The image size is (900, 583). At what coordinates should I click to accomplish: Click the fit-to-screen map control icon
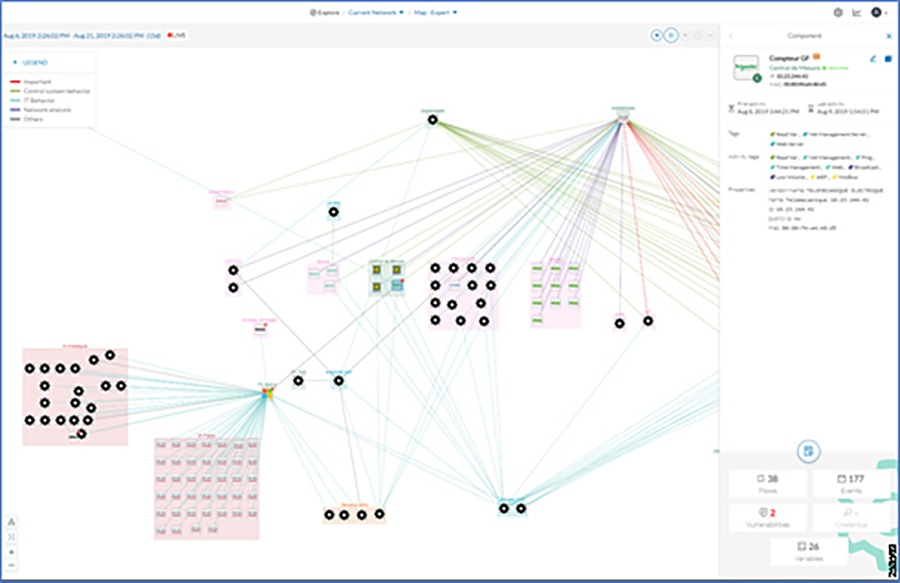tap(11, 537)
